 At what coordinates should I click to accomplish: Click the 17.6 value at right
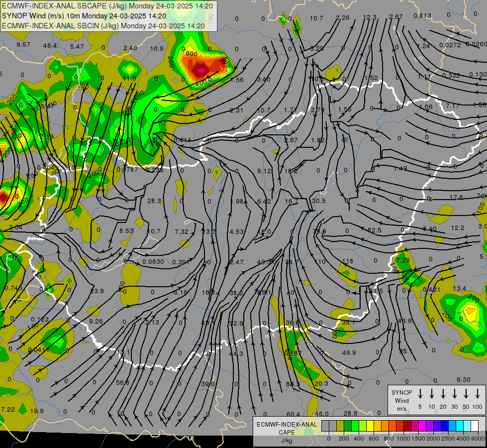tap(456, 198)
